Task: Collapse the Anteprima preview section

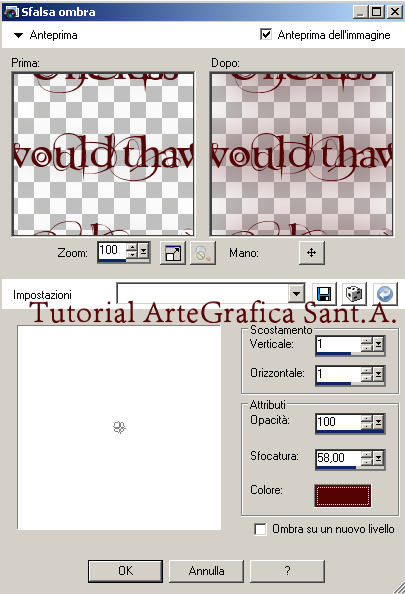Action: [x=18, y=35]
